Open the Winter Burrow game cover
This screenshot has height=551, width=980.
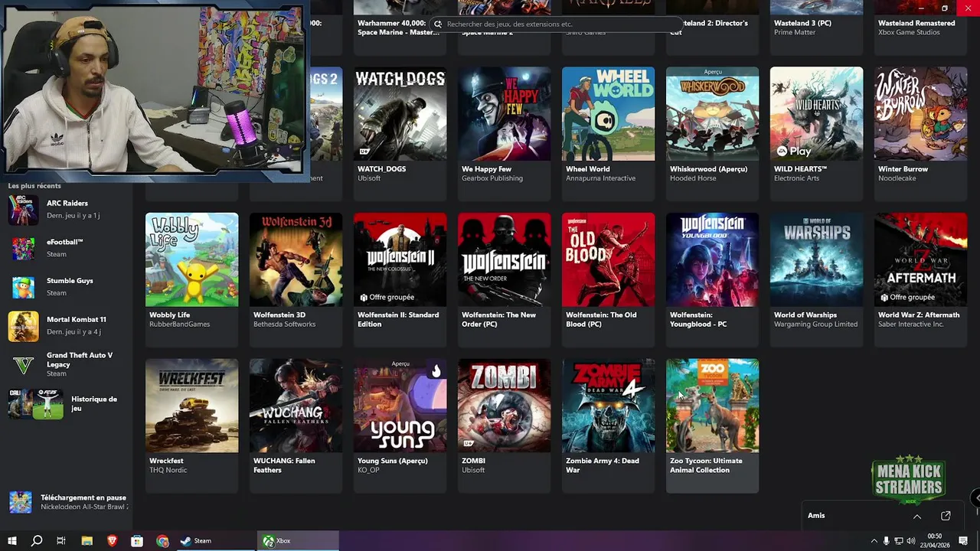click(920, 114)
